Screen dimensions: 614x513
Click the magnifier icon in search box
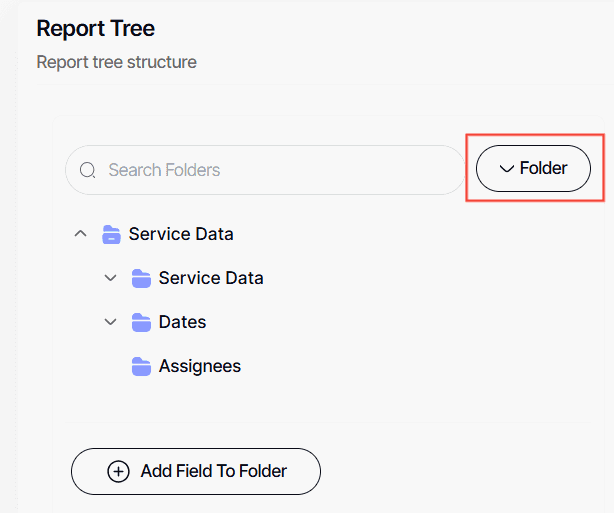(x=88, y=170)
